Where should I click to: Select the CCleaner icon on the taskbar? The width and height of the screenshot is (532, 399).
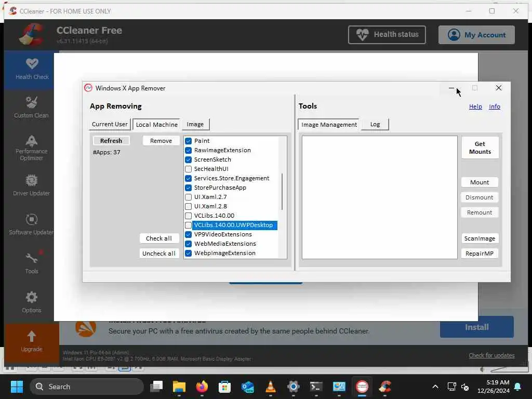click(385, 387)
